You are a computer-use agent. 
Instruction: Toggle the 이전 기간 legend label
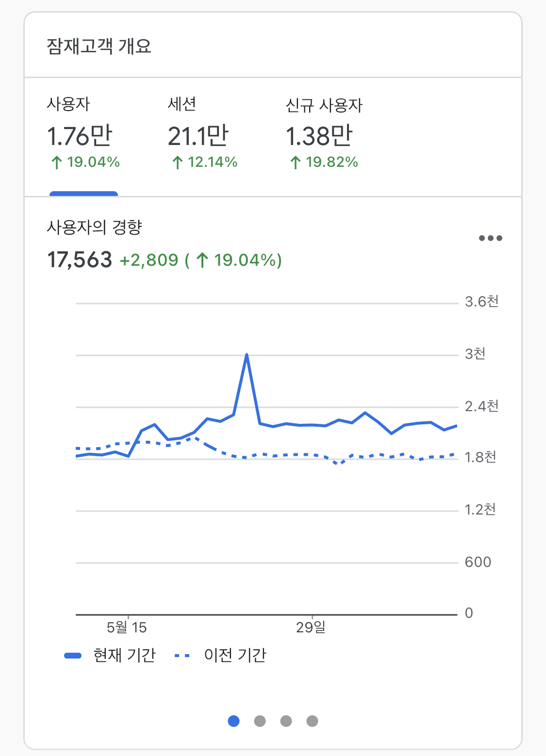click(235, 655)
